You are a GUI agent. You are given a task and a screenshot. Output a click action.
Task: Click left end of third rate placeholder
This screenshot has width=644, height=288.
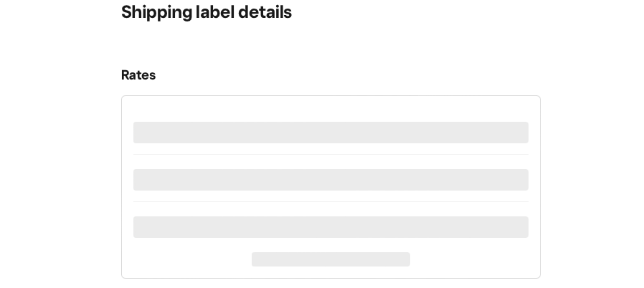coord(138,227)
